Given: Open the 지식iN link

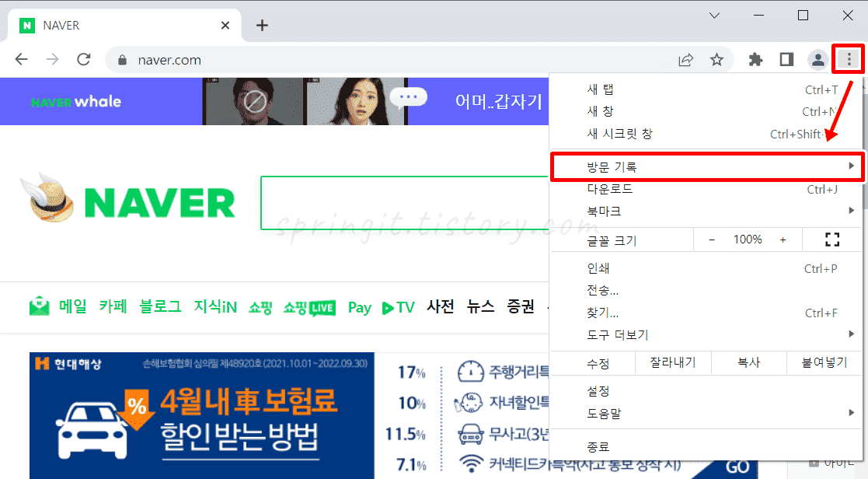Looking at the screenshot, I should pyautogui.click(x=214, y=306).
